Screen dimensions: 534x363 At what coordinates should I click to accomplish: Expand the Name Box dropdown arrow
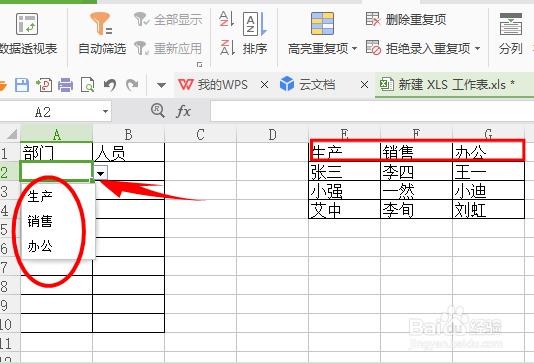[x=105, y=112]
